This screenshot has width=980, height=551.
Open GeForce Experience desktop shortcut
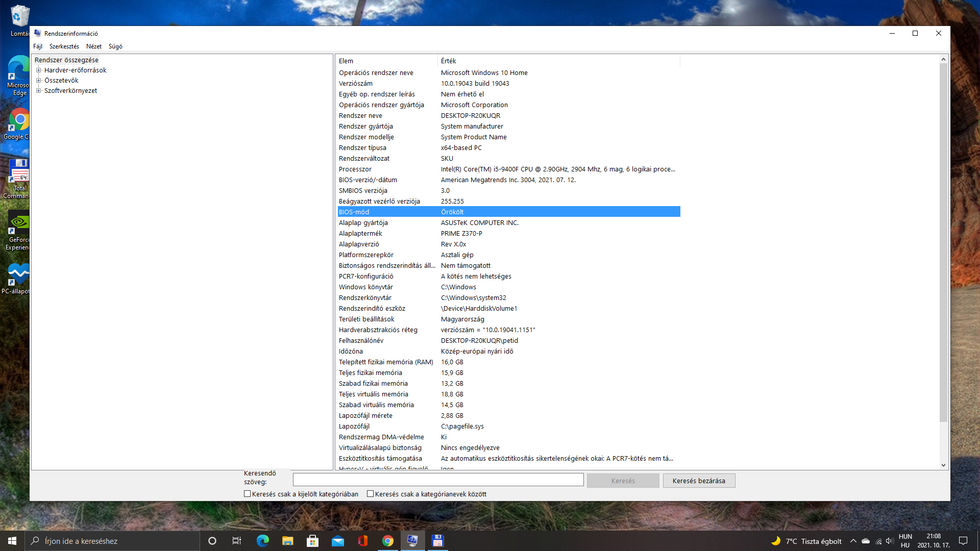(x=18, y=231)
